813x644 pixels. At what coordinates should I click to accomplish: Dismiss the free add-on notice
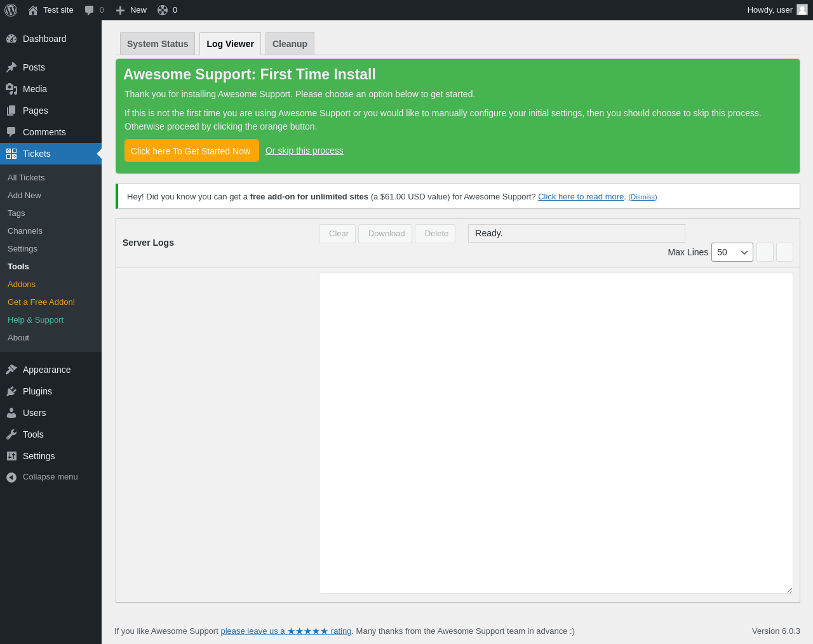pyautogui.click(x=643, y=198)
